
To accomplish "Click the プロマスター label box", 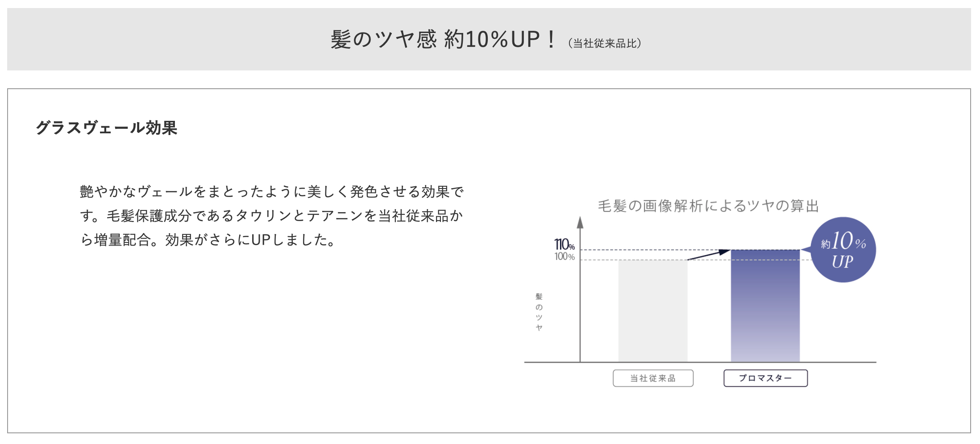I will pyautogui.click(x=765, y=378).
